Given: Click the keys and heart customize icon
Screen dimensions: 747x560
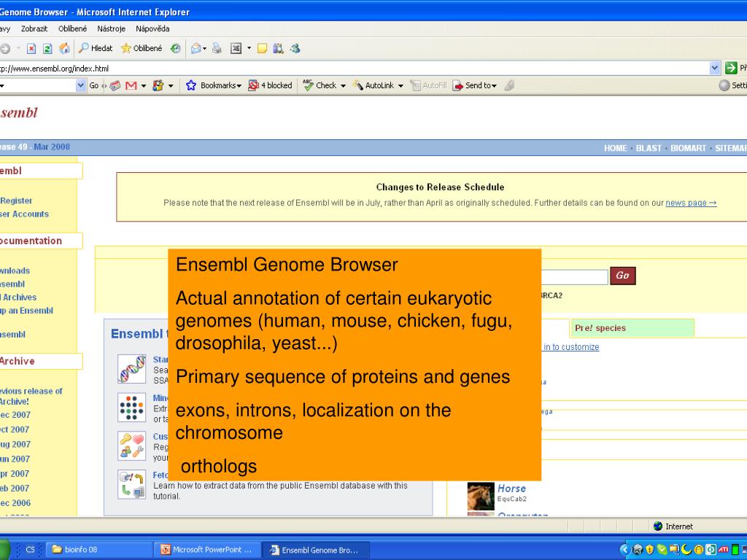Looking at the screenshot, I should (131, 446).
